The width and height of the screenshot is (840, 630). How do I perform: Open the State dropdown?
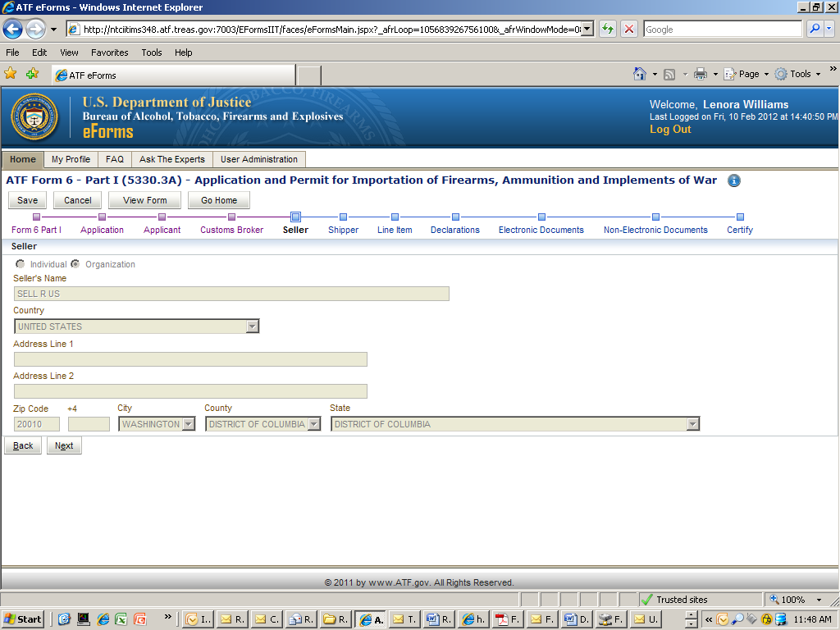point(692,424)
